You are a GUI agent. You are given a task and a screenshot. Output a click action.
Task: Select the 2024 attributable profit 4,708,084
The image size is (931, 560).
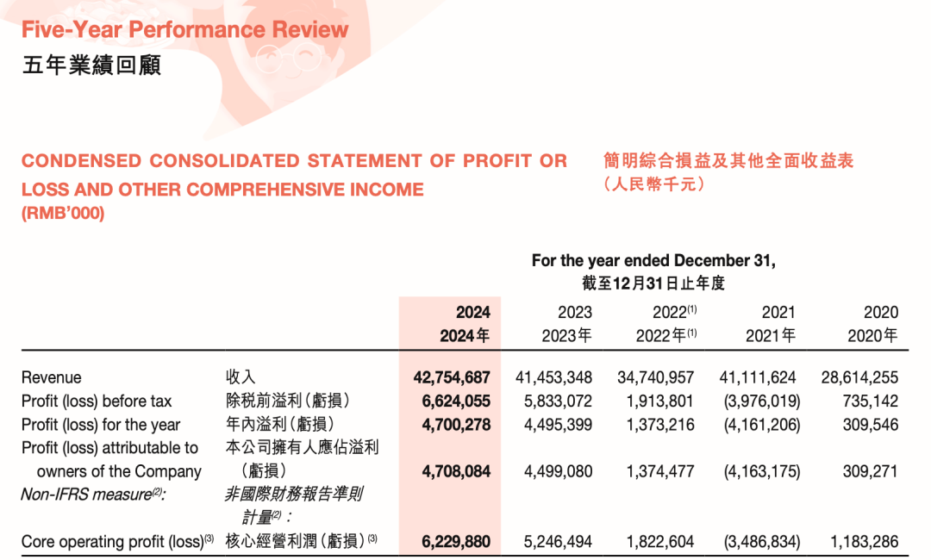(x=456, y=471)
